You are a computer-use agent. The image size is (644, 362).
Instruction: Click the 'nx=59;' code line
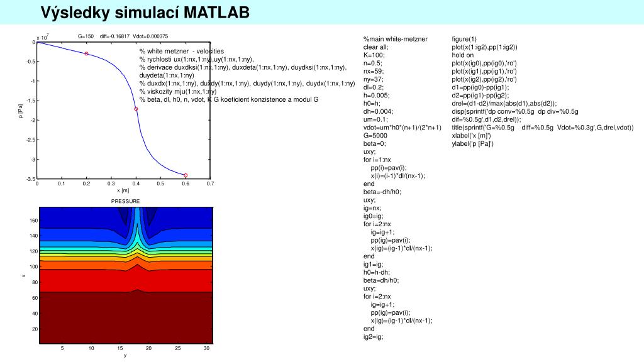[374, 71]
